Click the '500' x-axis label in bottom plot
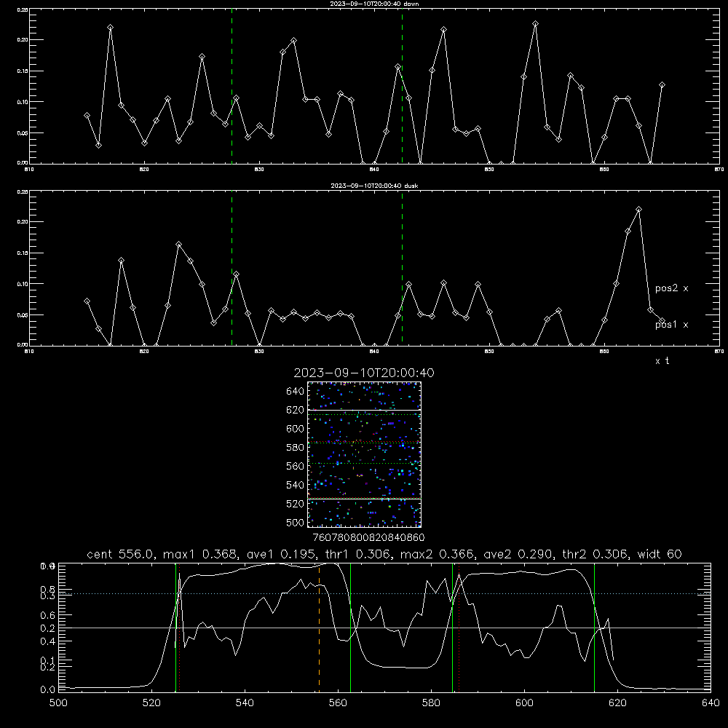This screenshot has width=728, height=728. pos(58,703)
